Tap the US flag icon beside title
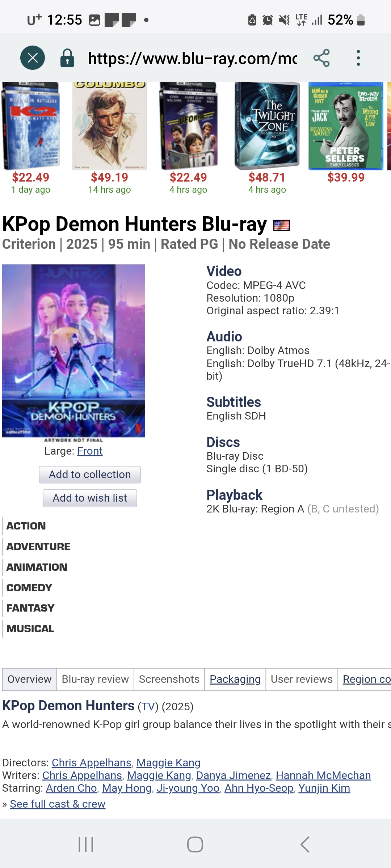Viewport: 391px width, 868px height. coord(282,225)
